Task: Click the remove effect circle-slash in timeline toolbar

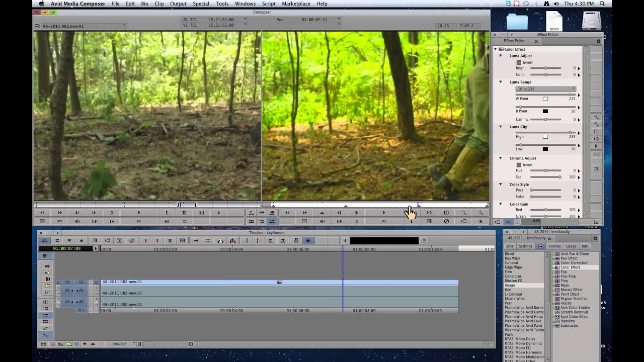Action: pyautogui.click(x=132, y=241)
